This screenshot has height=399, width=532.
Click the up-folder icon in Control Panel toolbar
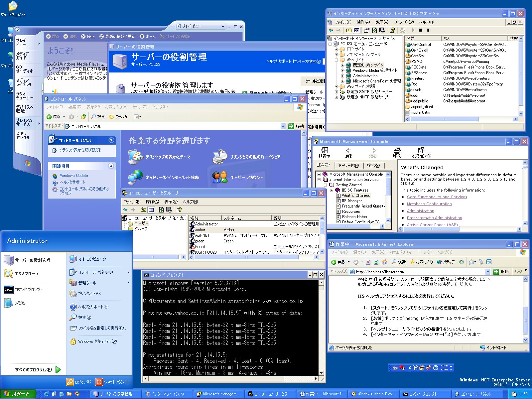(x=83, y=117)
